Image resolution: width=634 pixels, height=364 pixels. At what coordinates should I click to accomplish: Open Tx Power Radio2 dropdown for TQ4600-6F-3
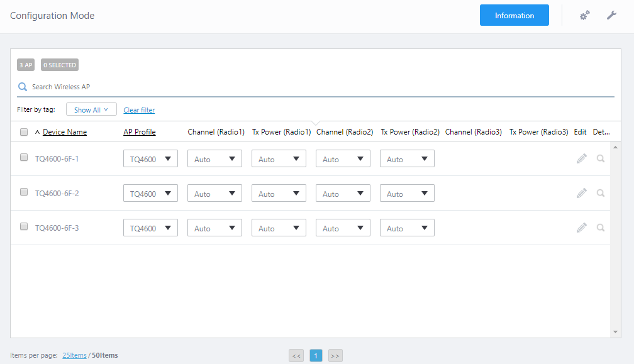tap(407, 228)
